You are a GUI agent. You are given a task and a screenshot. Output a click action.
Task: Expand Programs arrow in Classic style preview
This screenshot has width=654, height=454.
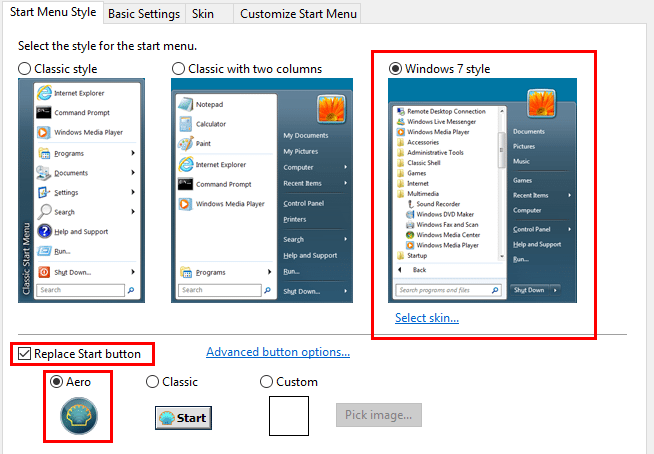133,153
